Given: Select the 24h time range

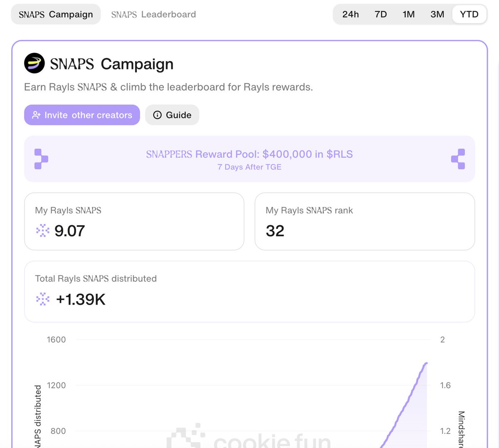Looking at the screenshot, I should (351, 15).
